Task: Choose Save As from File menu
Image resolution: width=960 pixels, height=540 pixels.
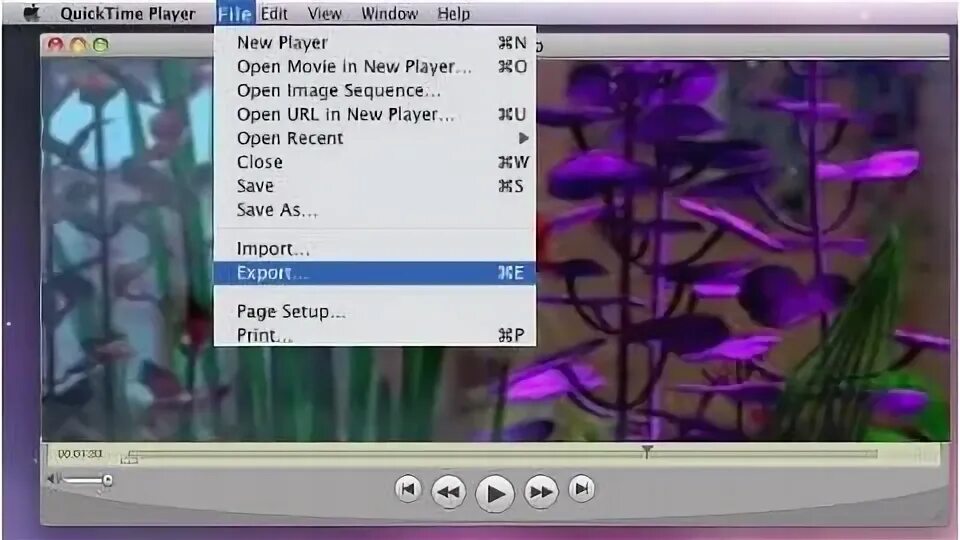Action: (x=375, y=209)
